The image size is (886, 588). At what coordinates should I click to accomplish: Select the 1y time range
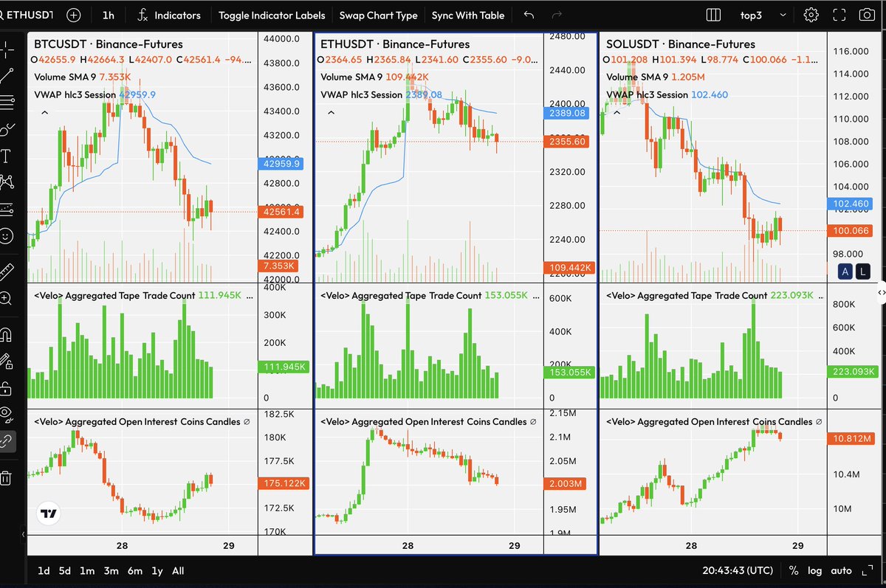(x=157, y=571)
